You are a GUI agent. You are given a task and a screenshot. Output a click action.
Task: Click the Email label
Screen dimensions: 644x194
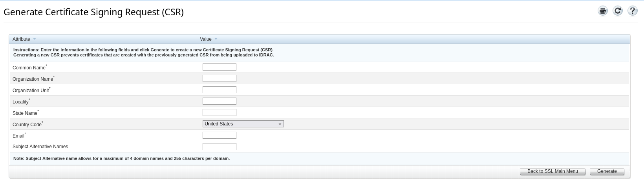click(x=19, y=136)
